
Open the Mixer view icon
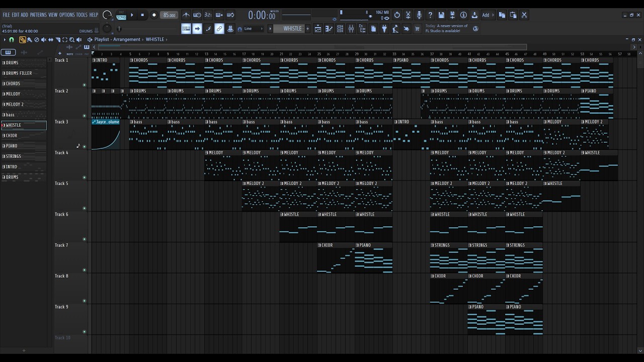[x=351, y=29]
